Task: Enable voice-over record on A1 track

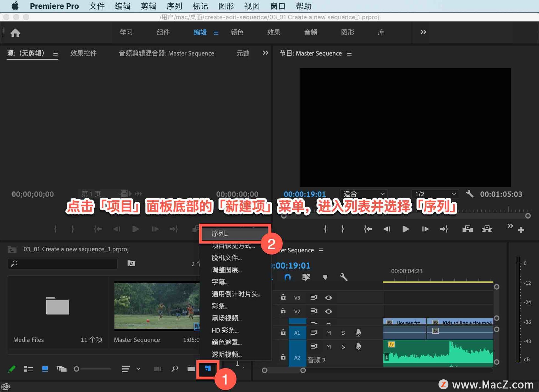Action: coord(358,333)
